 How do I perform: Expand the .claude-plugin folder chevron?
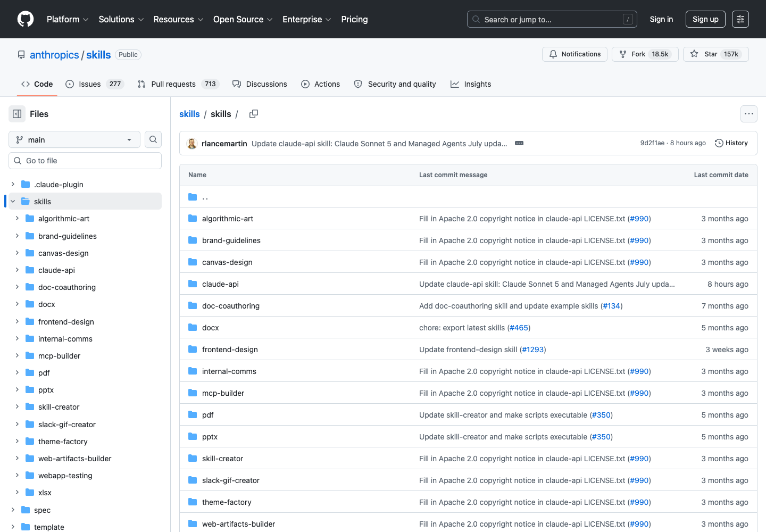pos(13,184)
